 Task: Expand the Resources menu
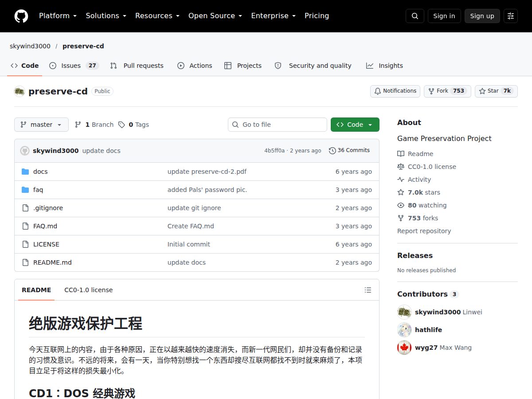point(157,16)
